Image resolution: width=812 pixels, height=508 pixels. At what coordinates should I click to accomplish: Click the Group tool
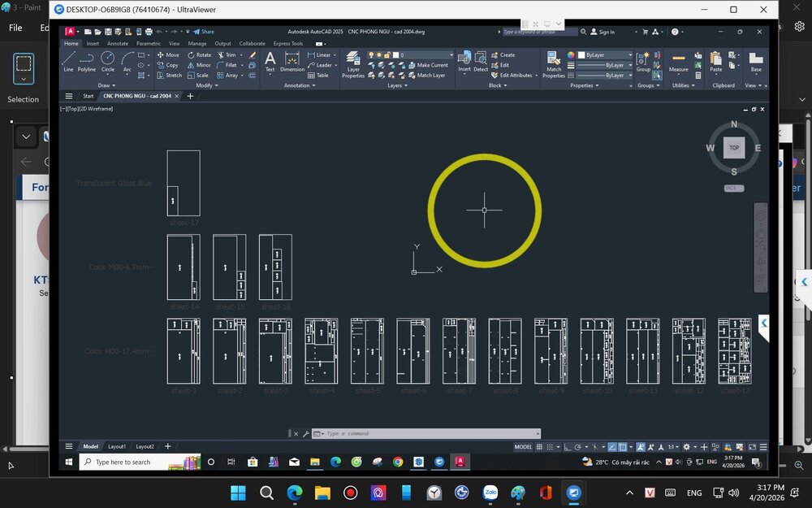click(643, 61)
